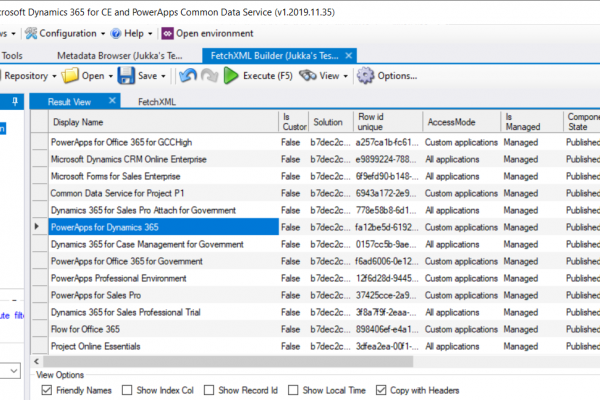Select 'Common Data Service for Project P1'
Image resolution: width=600 pixels, height=400 pixels.
163,193
